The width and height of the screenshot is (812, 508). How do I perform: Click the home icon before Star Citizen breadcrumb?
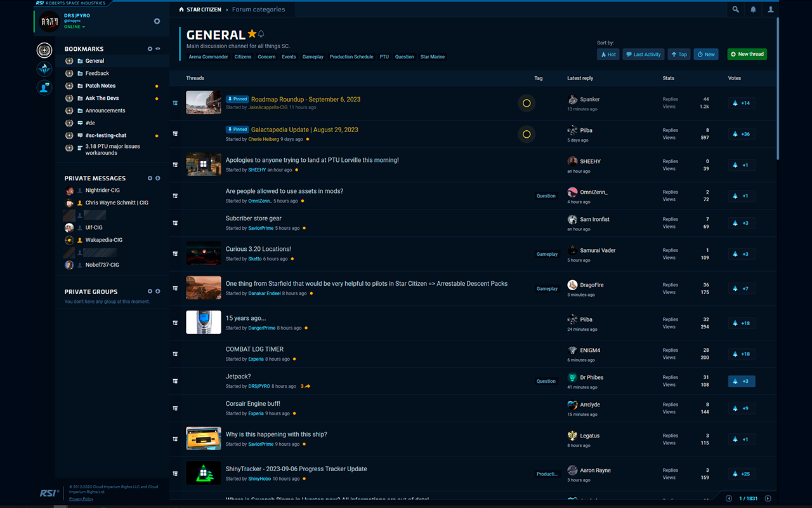[181, 10]
